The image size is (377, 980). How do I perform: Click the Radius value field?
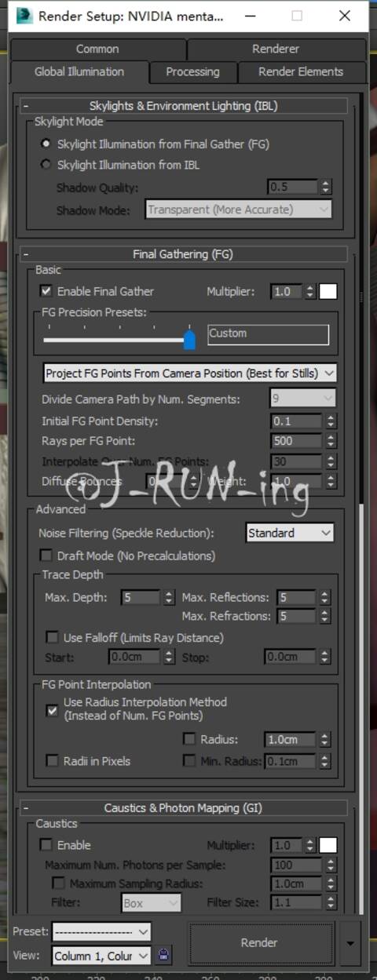point(291,739)
